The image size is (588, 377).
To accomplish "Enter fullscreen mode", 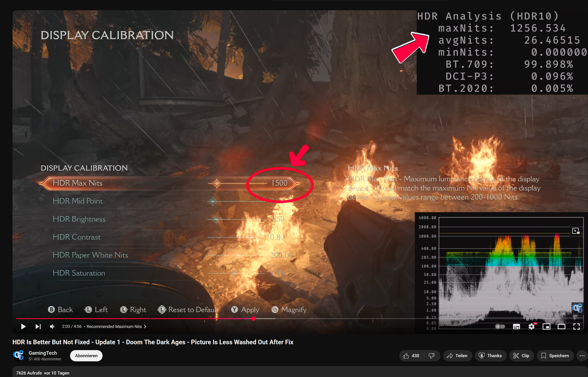I will (576, 326).
